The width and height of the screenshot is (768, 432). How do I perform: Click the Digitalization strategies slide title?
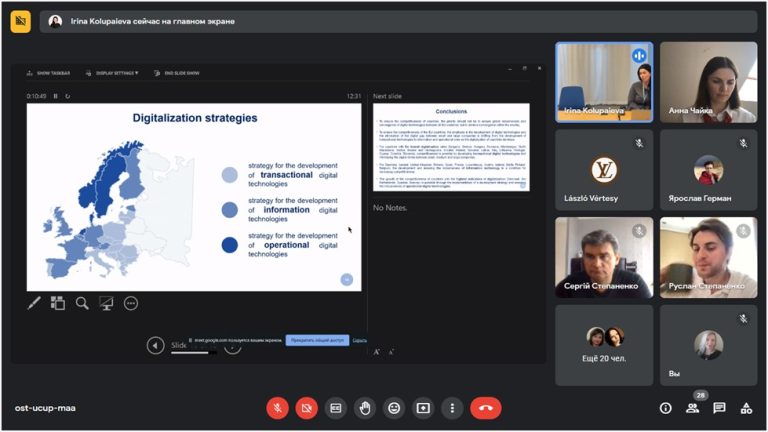(x=195, y=118)
